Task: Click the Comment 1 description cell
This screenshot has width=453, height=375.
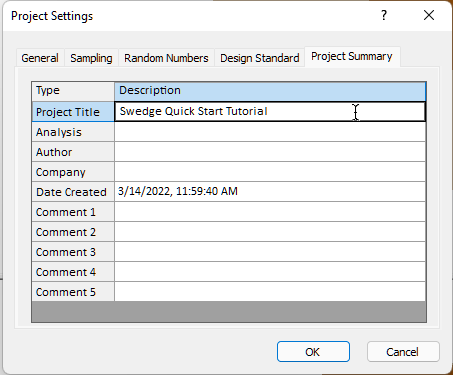Action: [x=270, y=212]
